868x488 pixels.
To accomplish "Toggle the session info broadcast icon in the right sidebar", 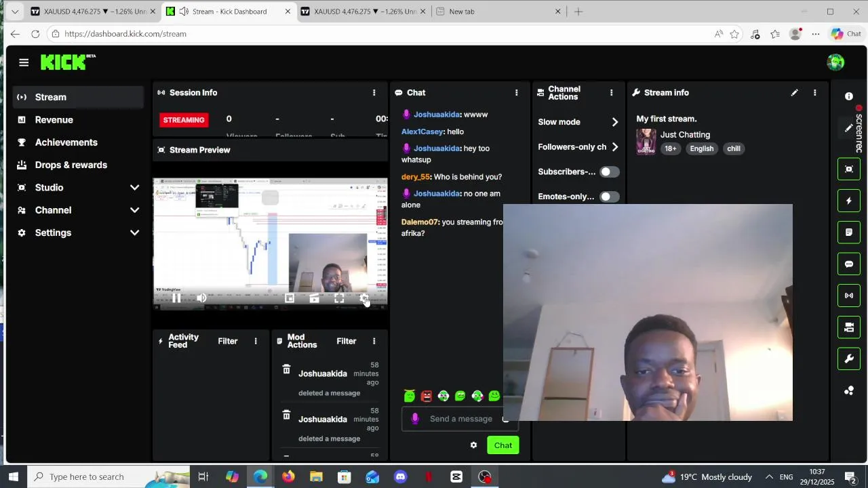I will click(849, 296).
